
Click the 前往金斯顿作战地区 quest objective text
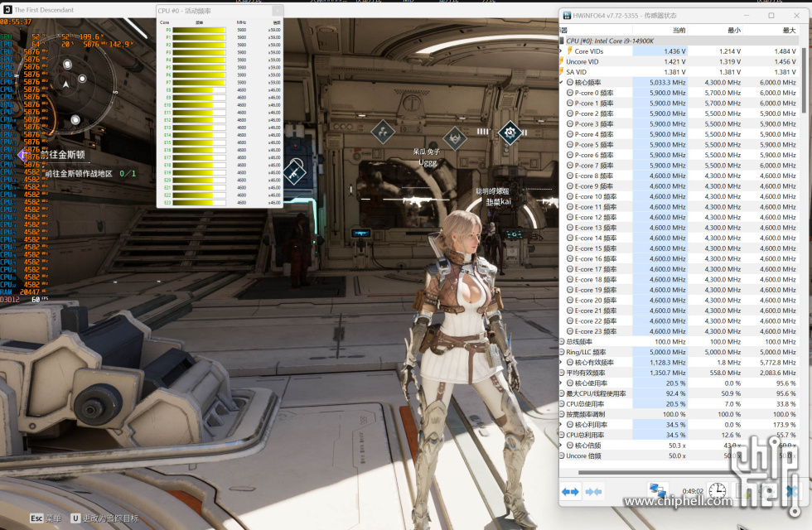[79, 173]
